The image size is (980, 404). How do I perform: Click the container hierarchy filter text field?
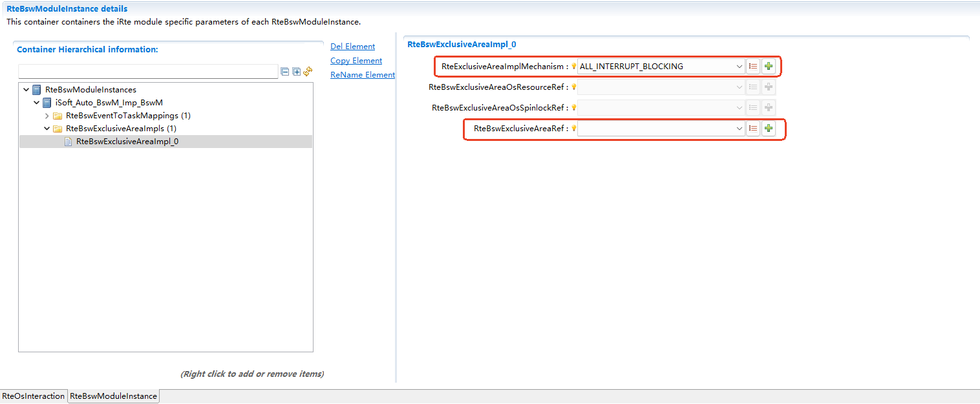pyautogui.click(x=148, y=72)
